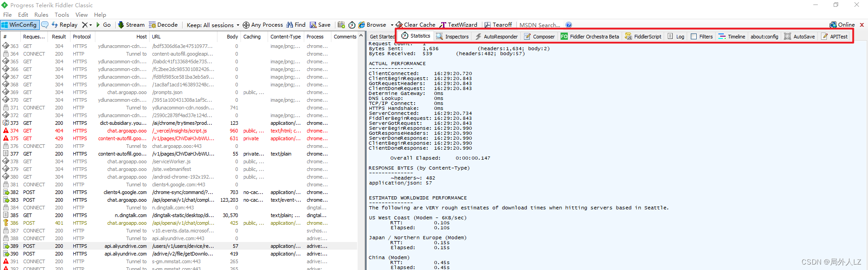Switch to the Get Started tab
The image size is (868, 270).
(x=382, y=37)
